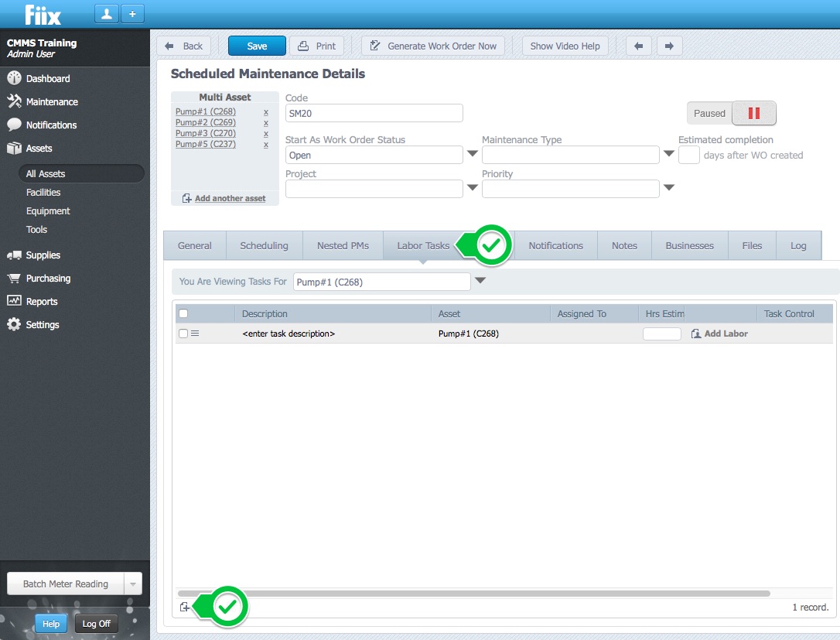The width and height of the screenshot is (840, 640).
Task: Select Tools in sidebar
Action: tap(36, 229)
